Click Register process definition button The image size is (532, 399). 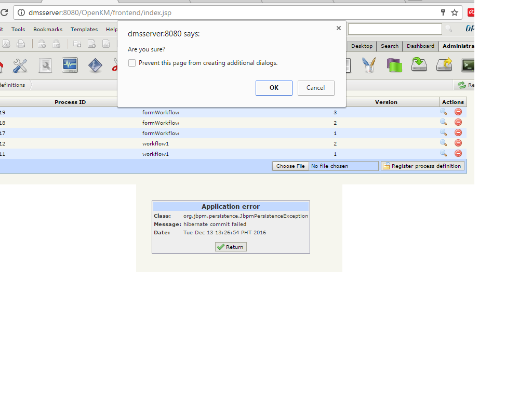tap(422, 166)
